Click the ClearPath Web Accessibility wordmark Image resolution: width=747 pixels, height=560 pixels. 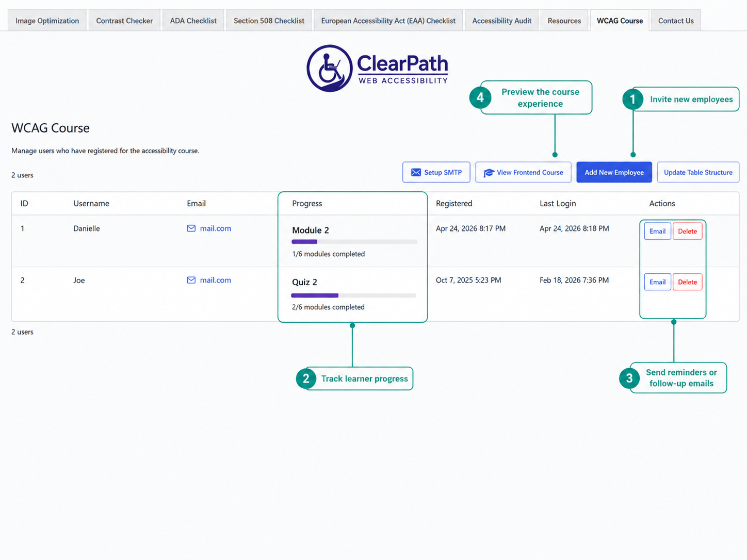tap(402, 69)
